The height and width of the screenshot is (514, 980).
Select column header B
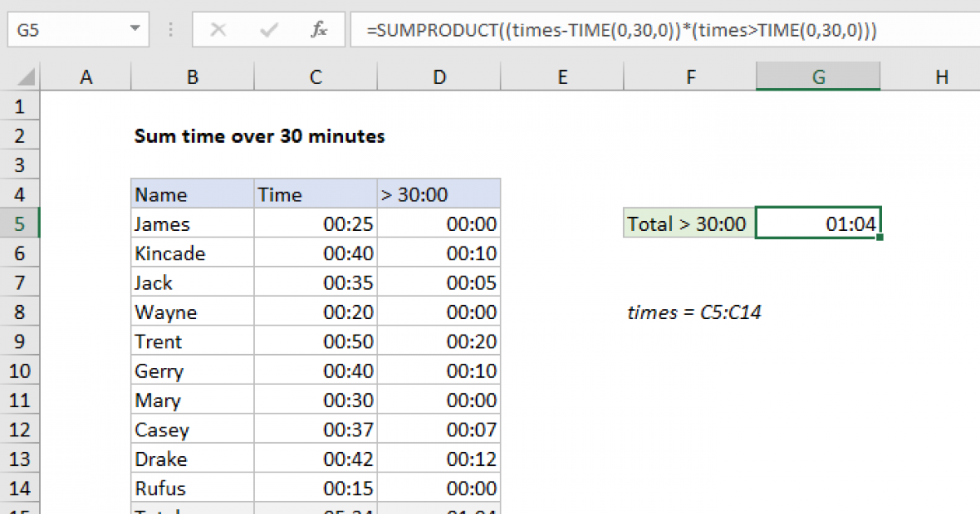pyautogui.click(x=192, y=76)
